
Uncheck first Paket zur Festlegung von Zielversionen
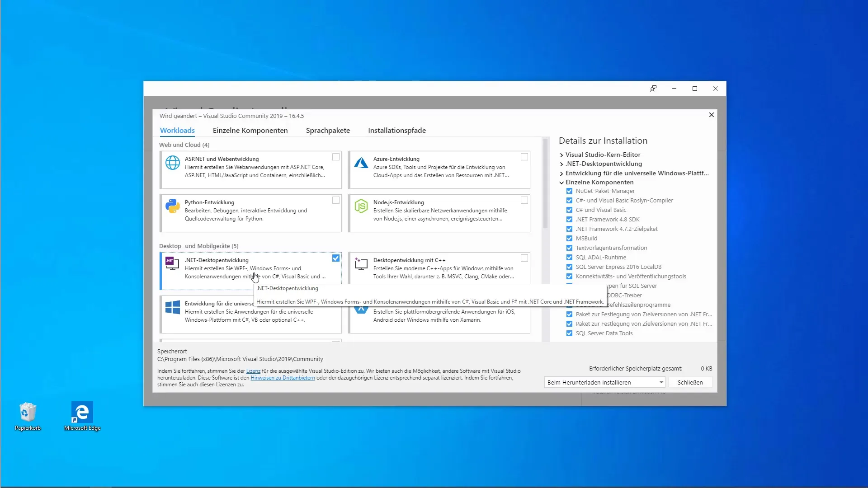569,314
